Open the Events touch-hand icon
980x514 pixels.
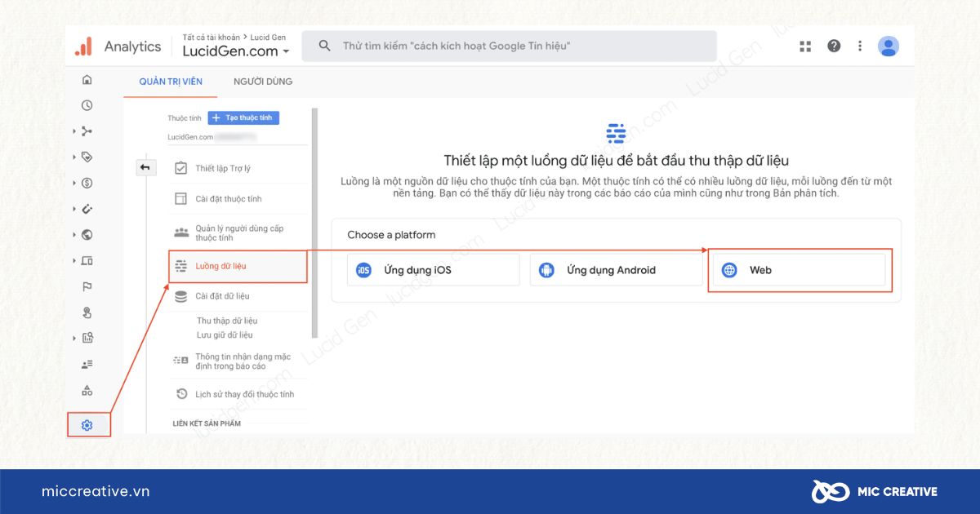coord(87,312)
